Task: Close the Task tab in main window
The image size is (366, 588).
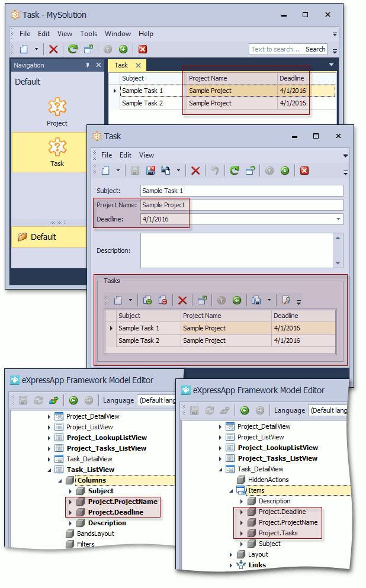Action: pyautogui.click(x=139, y=65)
